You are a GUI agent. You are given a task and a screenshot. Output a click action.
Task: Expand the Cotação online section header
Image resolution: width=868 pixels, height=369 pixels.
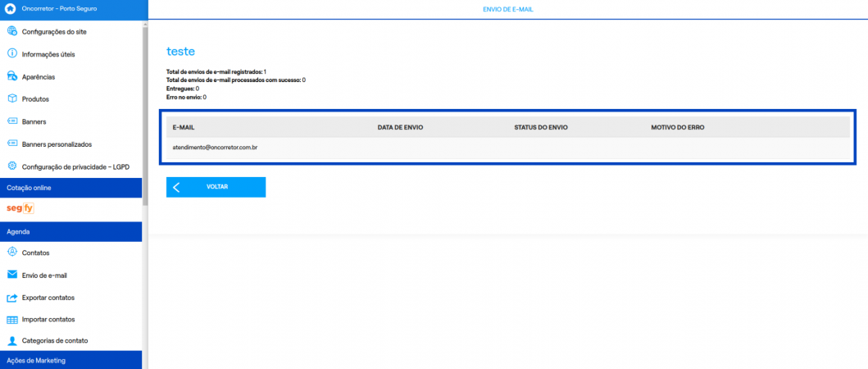coord(70,188)
